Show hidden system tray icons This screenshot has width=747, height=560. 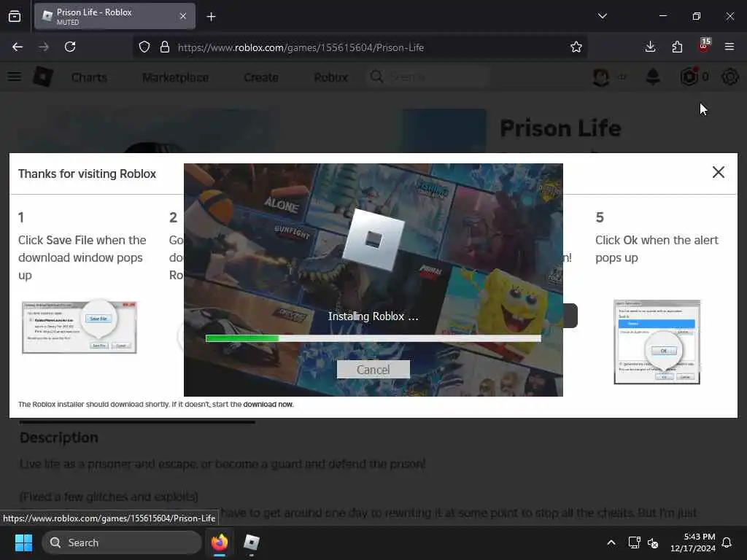point(611,542)
